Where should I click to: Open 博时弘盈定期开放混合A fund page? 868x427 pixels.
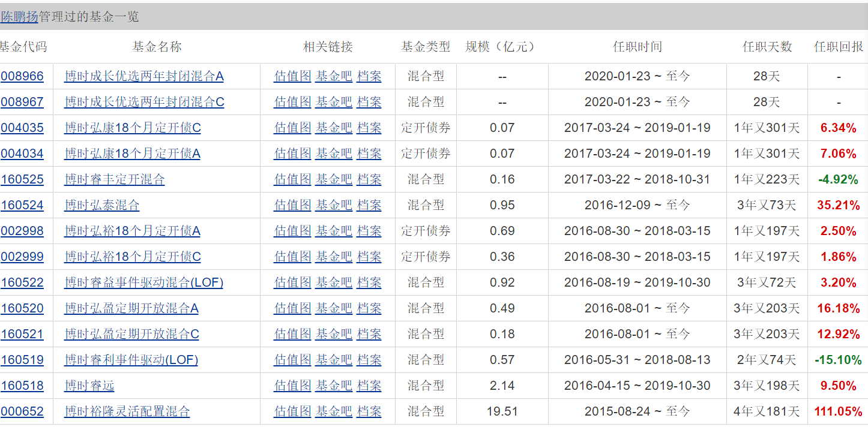tap(131, 308)
